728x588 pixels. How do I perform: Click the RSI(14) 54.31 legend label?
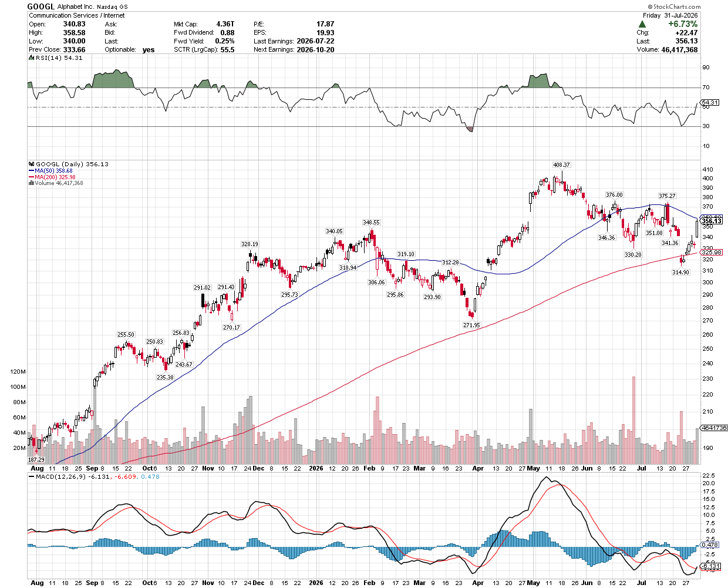point(58,58)
